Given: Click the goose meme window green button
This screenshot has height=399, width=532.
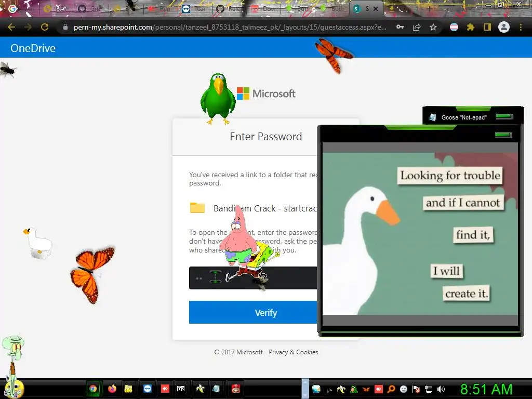Looking at the screenshot, I should click(x=503, y=135).
